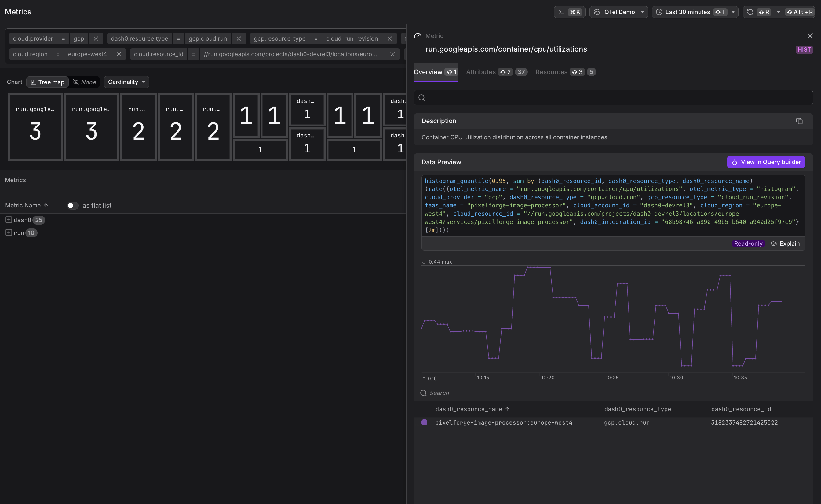Click the Explain button
This screenshot has width=821, height=504.
coord(785,244)
